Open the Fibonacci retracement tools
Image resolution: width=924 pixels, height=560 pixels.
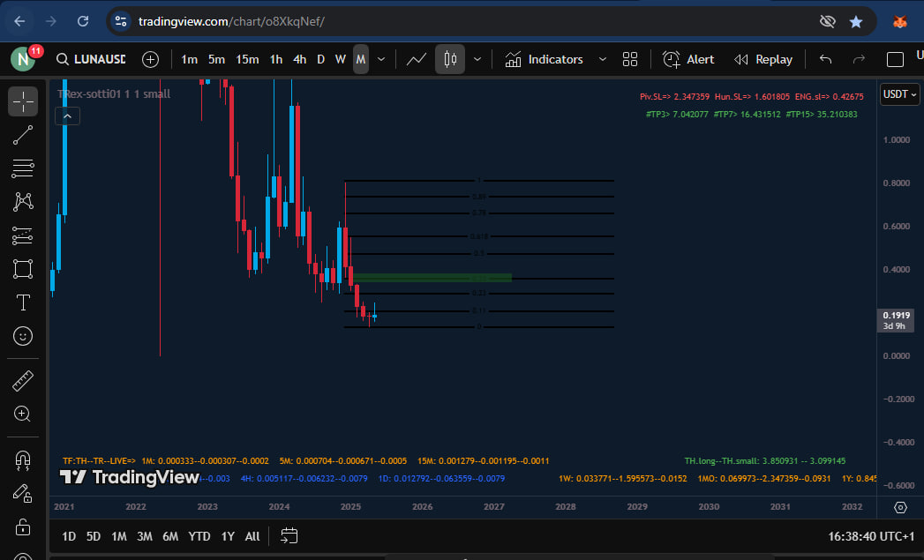coord(23,168)
